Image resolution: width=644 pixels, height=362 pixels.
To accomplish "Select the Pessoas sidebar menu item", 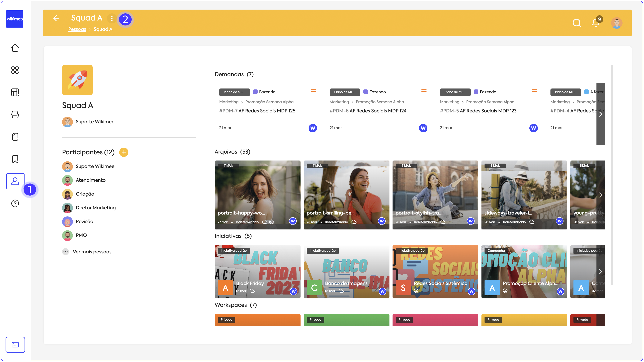I will tap(15, 181).
